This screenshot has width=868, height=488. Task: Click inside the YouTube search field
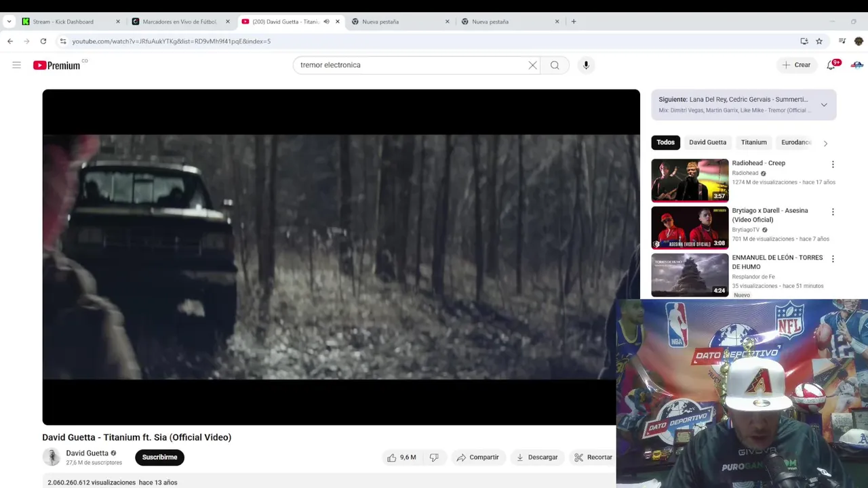(410, 65)
